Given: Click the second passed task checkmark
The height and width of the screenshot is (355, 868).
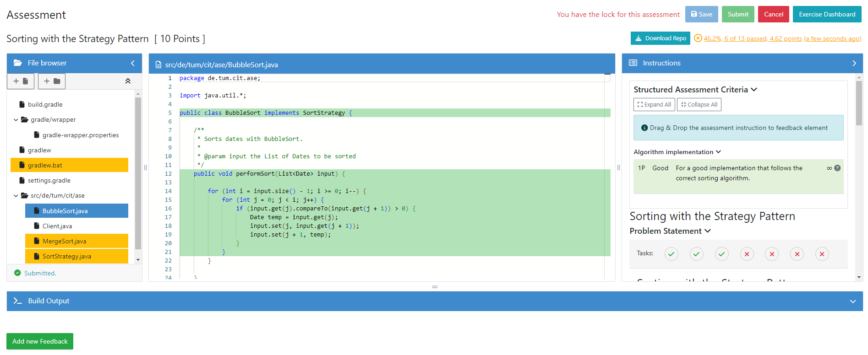Looking at the screenshot, I should (697, 254).
